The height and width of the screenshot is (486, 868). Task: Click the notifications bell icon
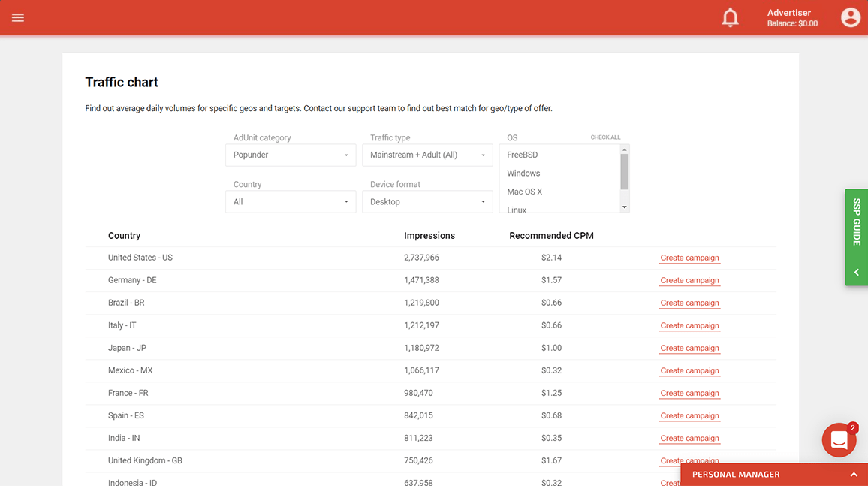pyautogui.click(x=730, y=17)
